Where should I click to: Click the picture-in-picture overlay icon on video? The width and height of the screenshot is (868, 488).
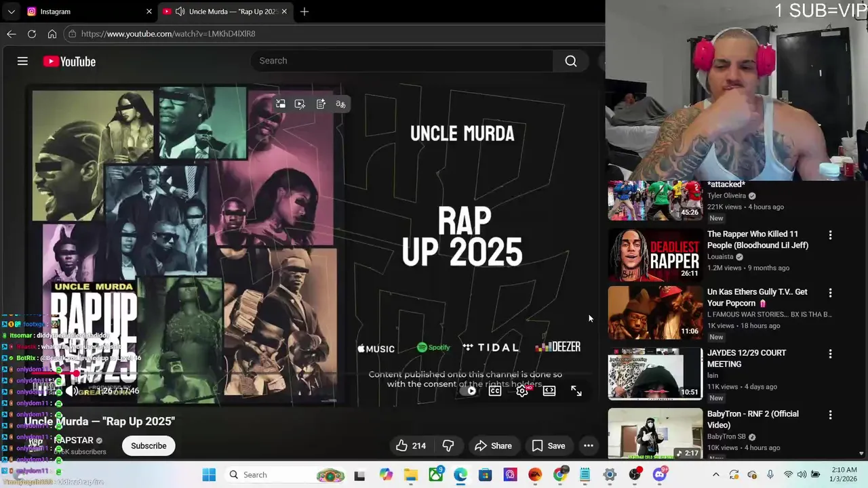click(x=281, y=104)
